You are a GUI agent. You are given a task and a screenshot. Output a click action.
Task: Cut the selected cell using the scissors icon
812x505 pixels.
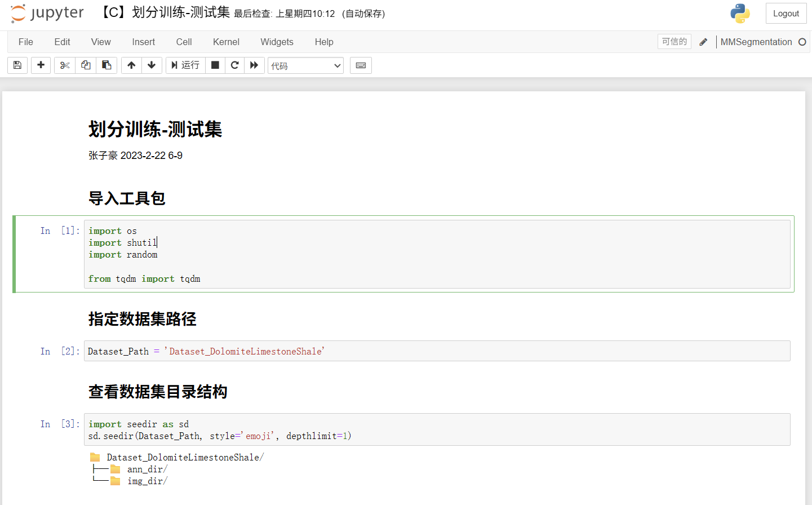[64, 65]
